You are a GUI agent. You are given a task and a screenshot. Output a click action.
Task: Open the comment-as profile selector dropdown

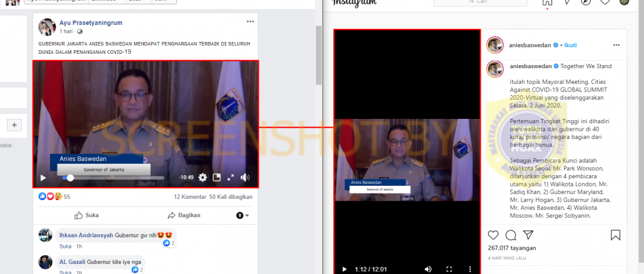click(243, 215)
